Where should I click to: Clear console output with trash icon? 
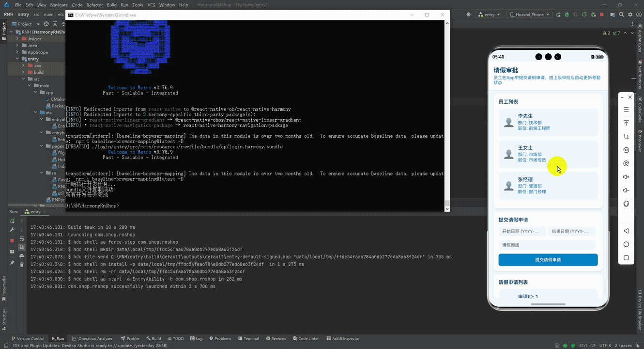22,265
